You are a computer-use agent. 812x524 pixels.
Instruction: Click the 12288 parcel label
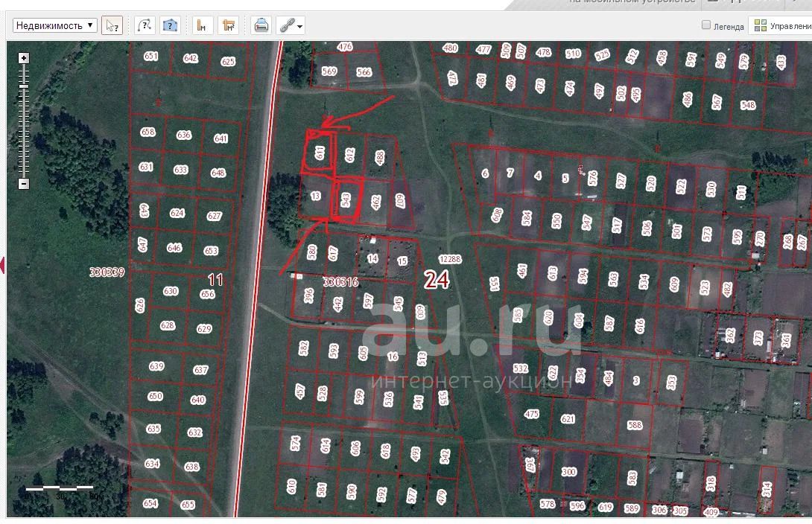[x=449, y=259]
